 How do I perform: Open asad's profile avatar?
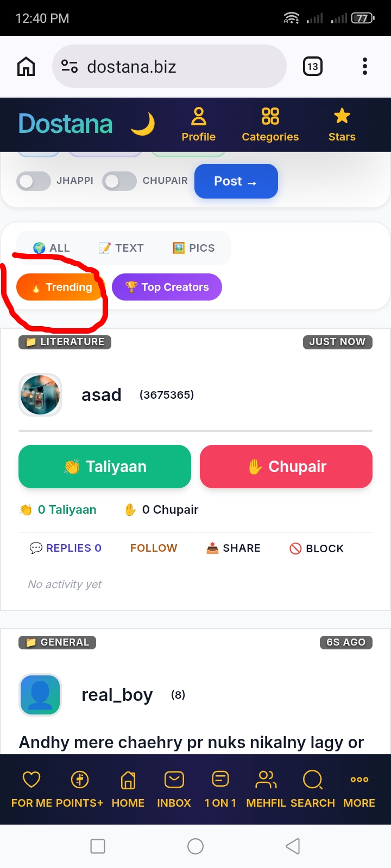tap(40, 395)
